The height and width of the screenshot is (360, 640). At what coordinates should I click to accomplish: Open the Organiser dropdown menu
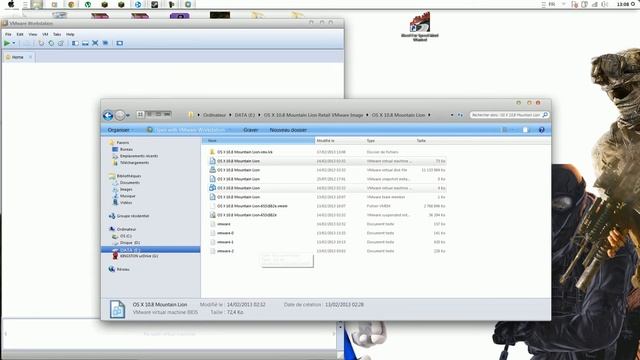(121, 130)
